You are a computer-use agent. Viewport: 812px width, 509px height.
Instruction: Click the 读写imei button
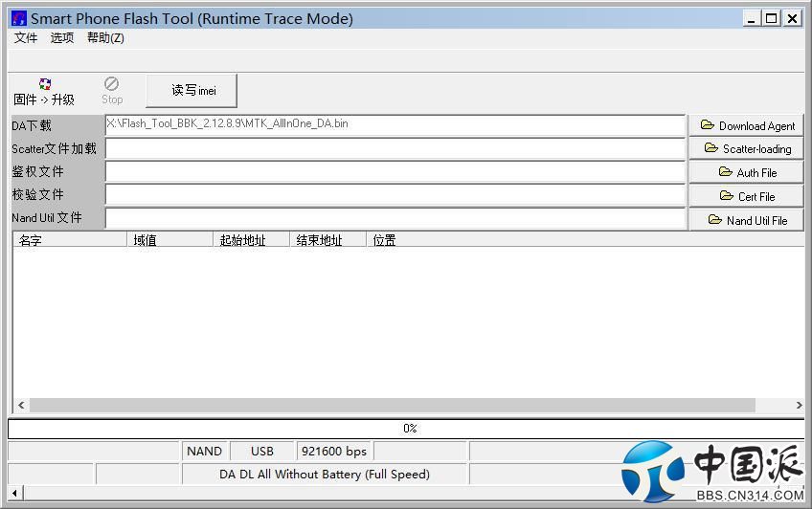point(192,91)
